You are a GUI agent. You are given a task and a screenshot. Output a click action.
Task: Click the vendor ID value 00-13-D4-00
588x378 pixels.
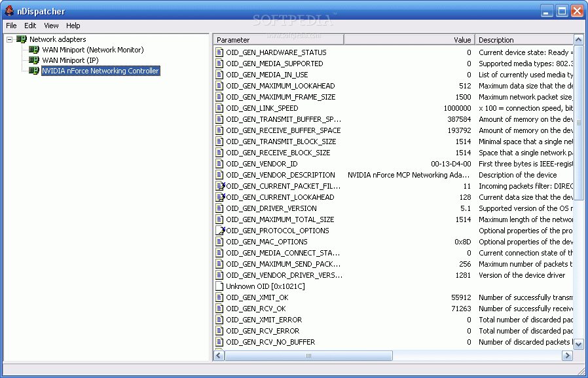(x=451, y=164)
